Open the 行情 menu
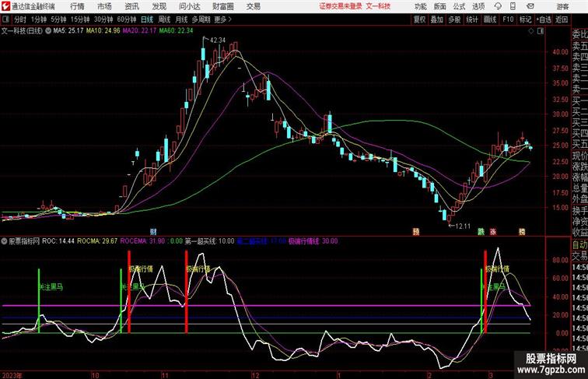Viewport: 588px width, 379px height. tap(77, 6)
